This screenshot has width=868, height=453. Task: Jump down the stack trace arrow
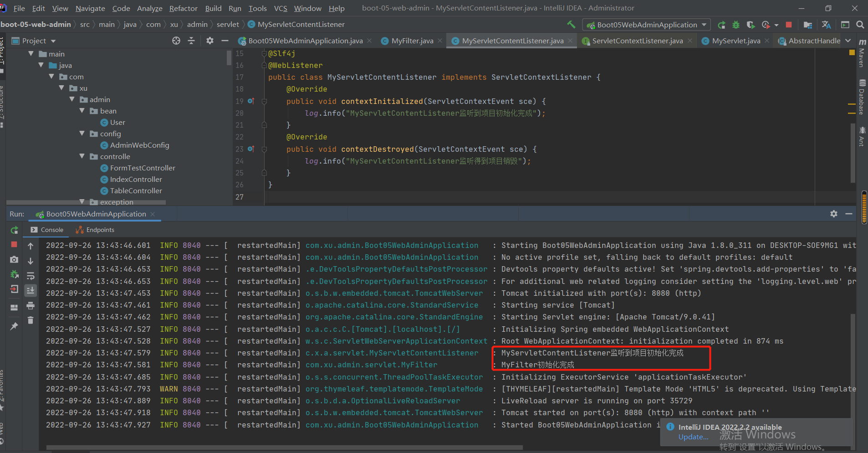(31, 261)
